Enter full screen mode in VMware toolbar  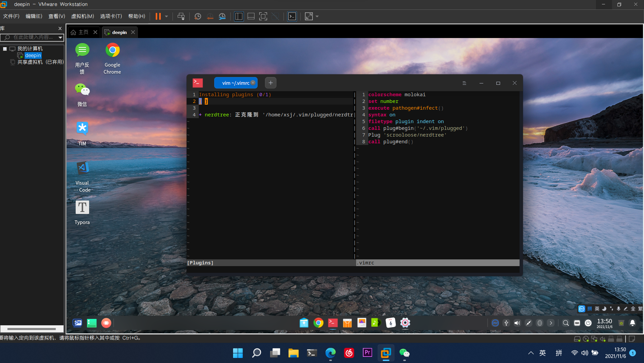click(263, 16)
